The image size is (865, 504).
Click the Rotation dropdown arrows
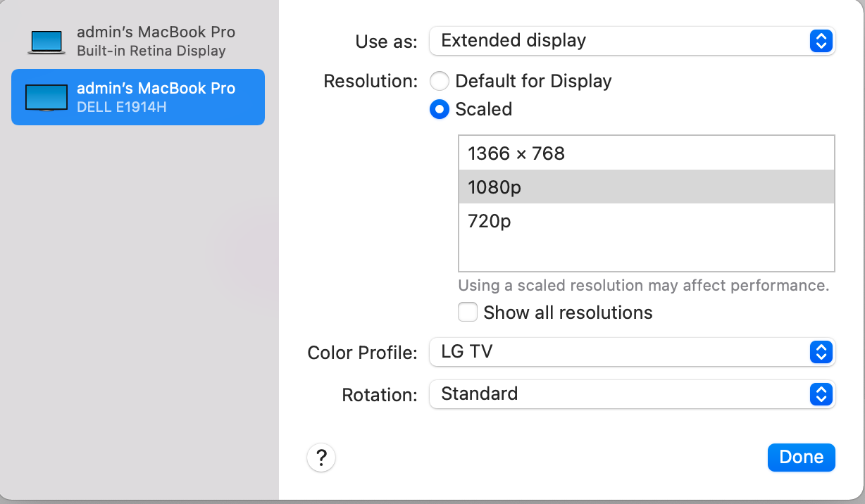click(x=821, y=394)
